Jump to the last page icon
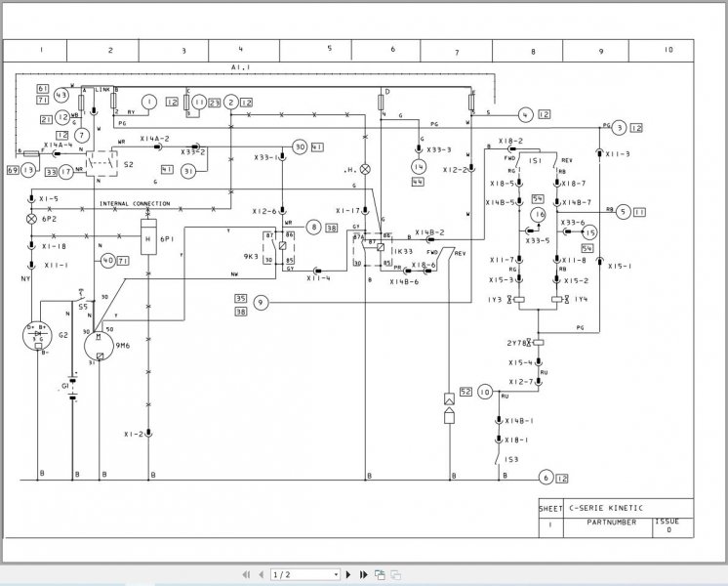The width and height of the screenshot is (728, 586). point(364,575)
